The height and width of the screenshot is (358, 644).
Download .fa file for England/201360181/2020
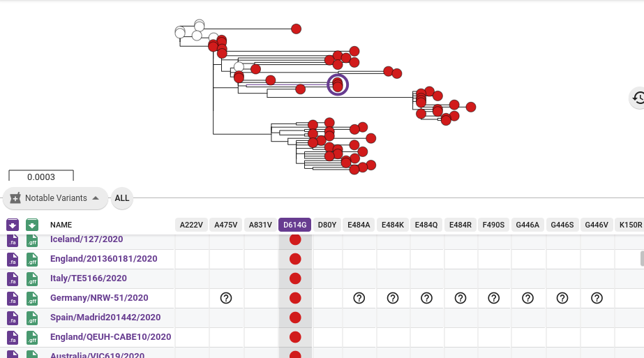click(x=13, y=259)
